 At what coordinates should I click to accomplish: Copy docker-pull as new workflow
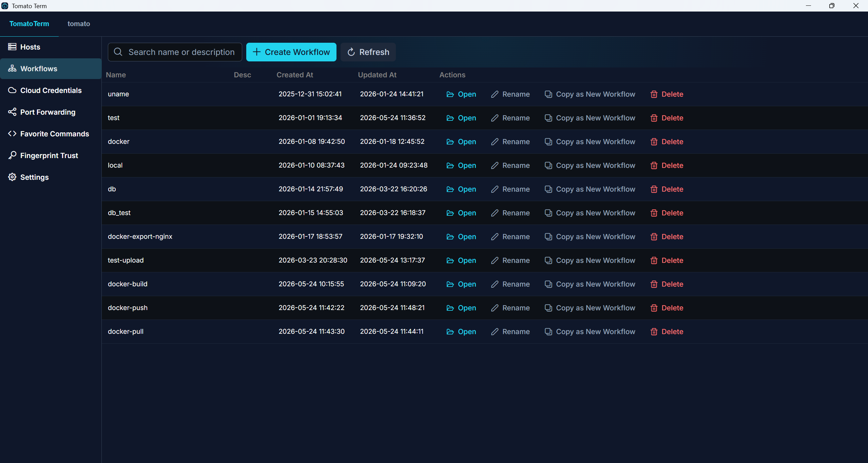pos(590,332)
